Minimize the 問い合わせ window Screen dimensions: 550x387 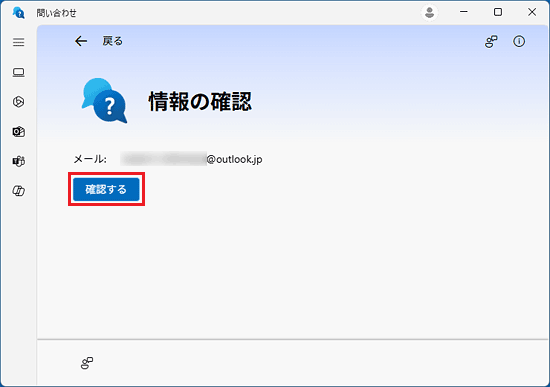tap(464, 12)
